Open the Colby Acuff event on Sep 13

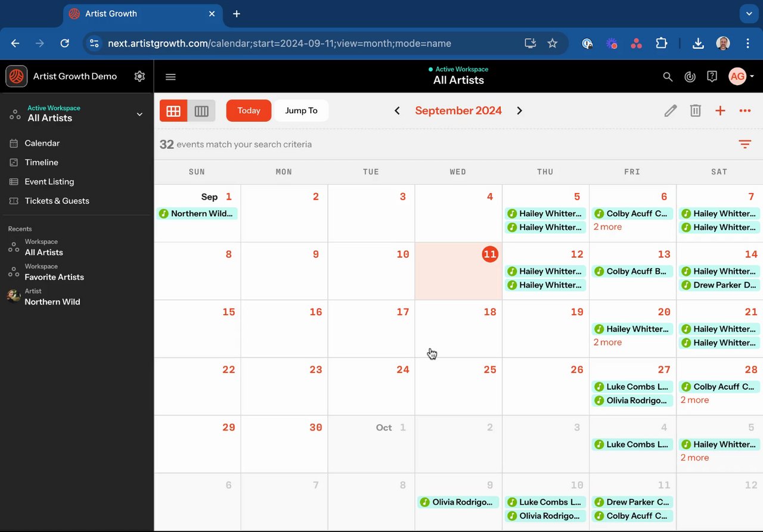tap(632, 272)
